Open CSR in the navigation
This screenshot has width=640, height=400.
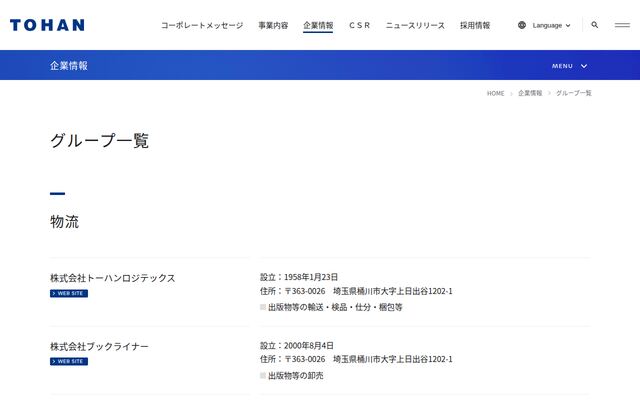pyautogui.click(x=360, y=25)
